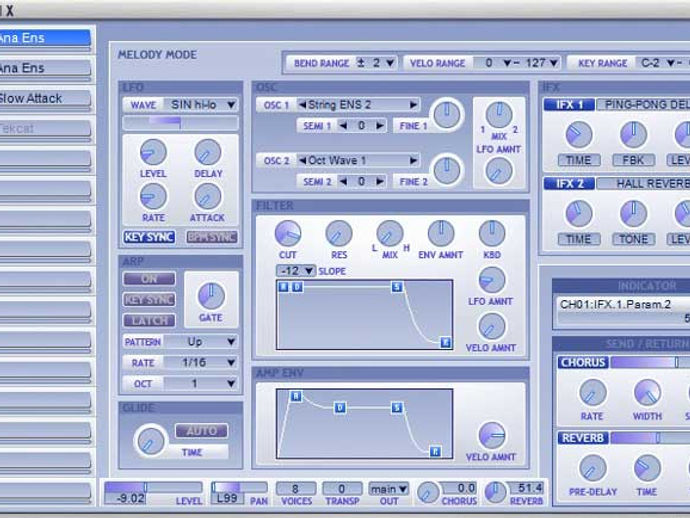690x518 pixels.
Task: Open the ARP OCT dropdown
Action: click(201, 383)
